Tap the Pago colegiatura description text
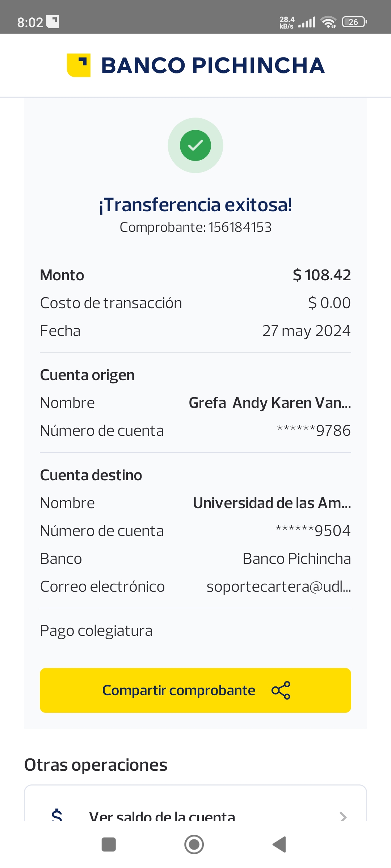 (x=96, y=631)
